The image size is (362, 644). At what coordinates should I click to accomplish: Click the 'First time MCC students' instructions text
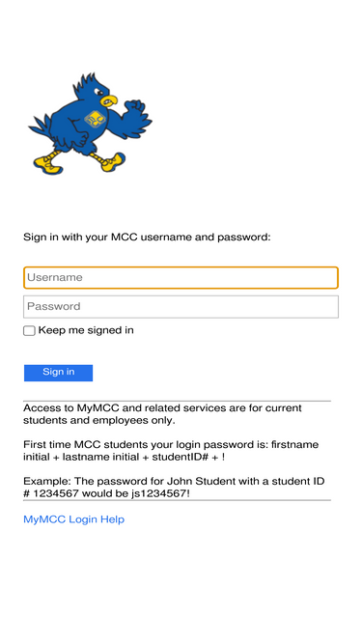click(171, 451)
